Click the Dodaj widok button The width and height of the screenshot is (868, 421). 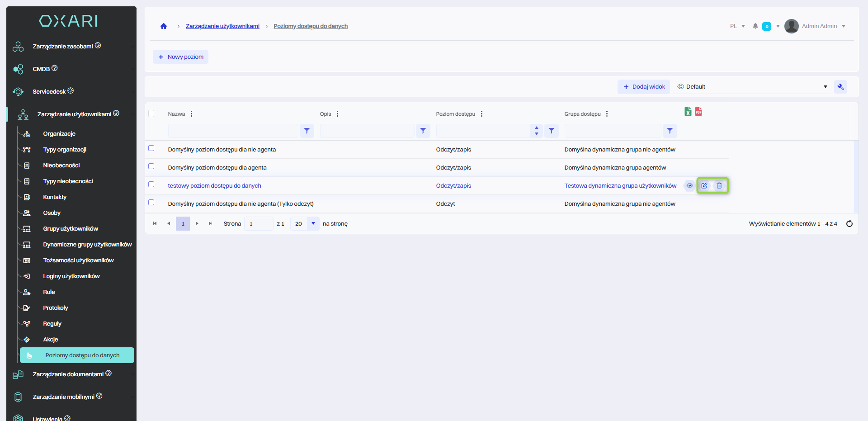point(644,87)
